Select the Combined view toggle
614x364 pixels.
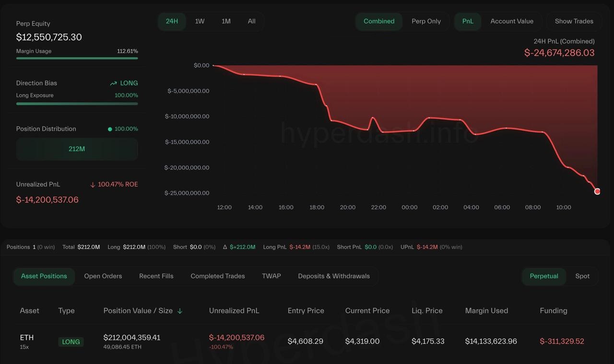pos(379,21)
